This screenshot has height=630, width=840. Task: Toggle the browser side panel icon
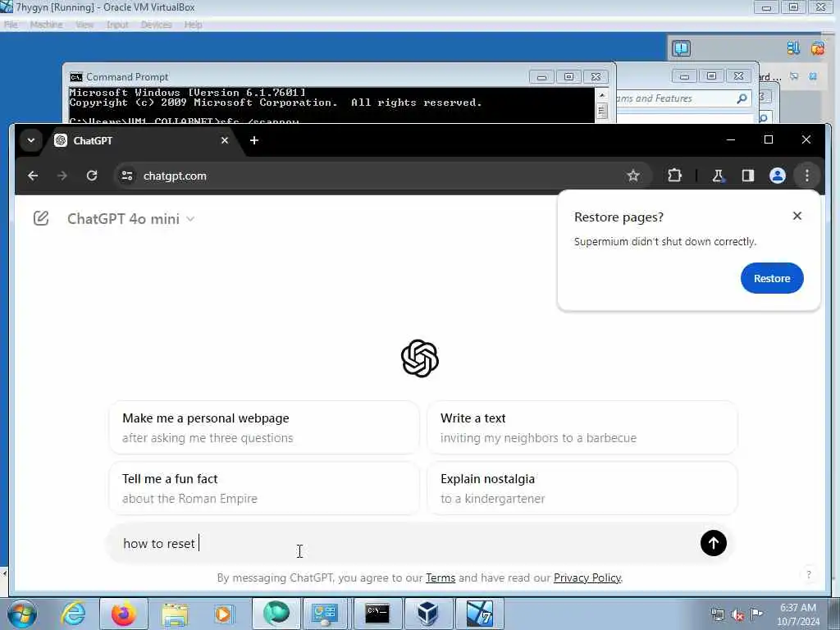(x=748, y=176)
